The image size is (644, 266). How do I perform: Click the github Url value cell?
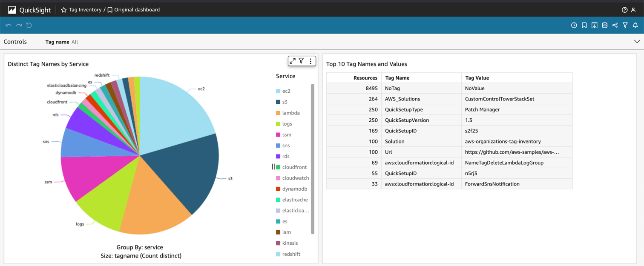click(x=517, y=152)
